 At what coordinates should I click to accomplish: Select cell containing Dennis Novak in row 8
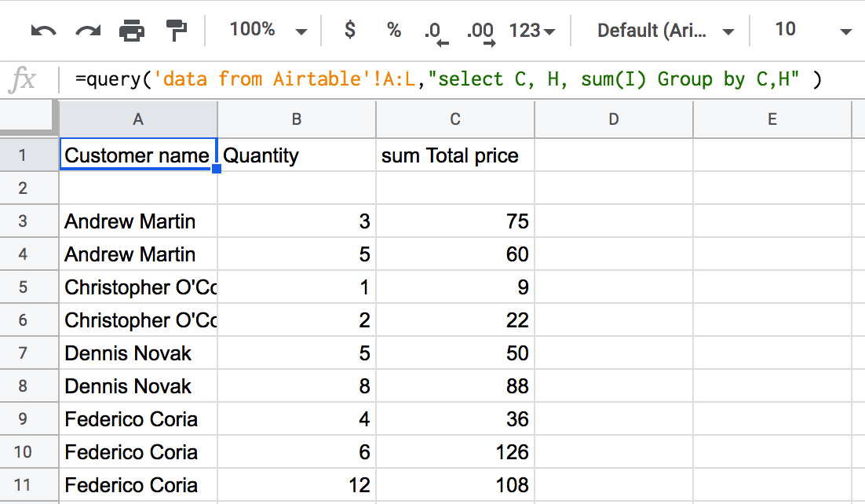click(x=138, y=386)
